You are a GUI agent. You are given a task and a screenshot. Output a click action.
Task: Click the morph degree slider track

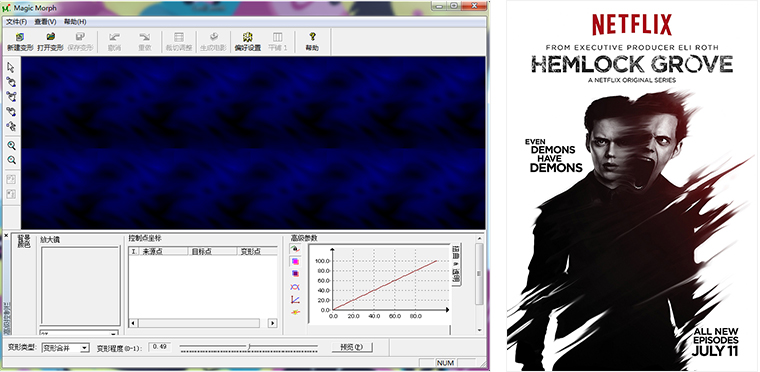click(x=249, y=347)
